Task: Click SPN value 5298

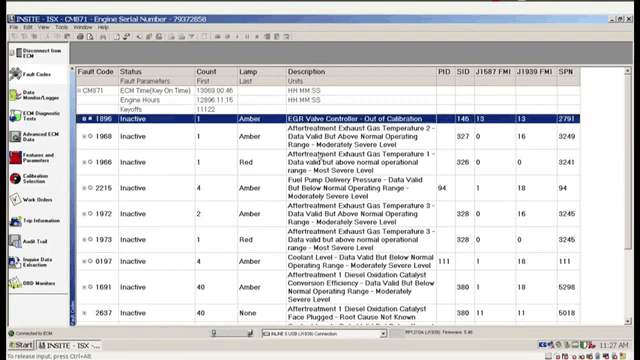Action: [567, 287]
